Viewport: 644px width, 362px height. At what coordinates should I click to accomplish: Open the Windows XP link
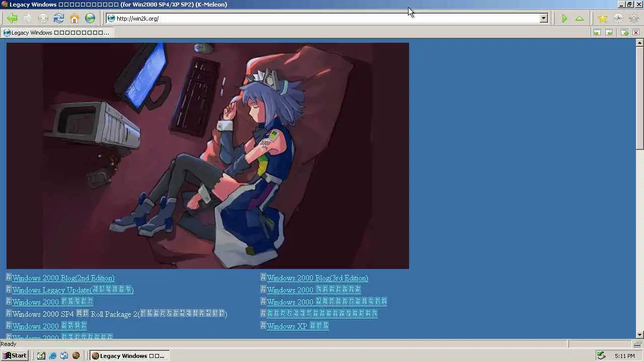coord(298,326)
